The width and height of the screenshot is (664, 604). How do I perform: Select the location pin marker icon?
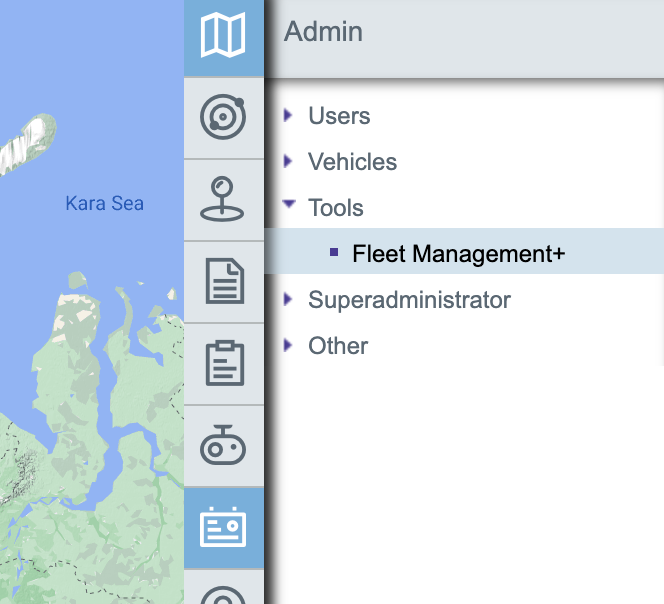pos(223,198)
